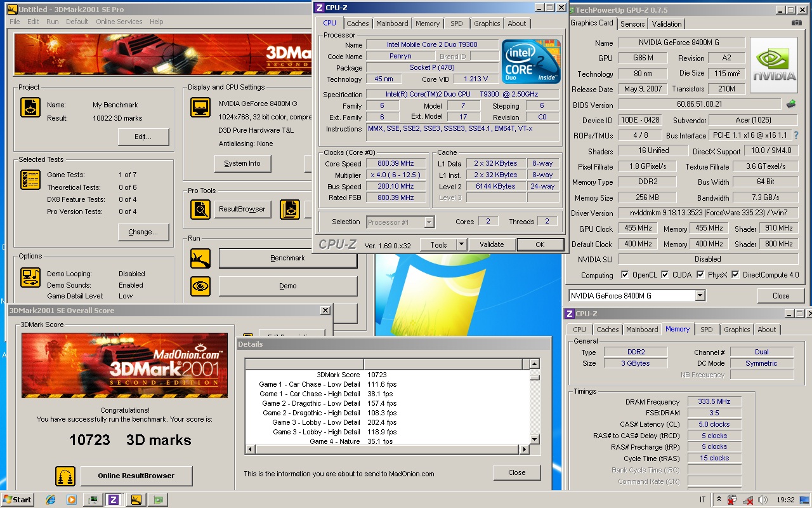
Task: Open the Tools dropdown arrow in CPU-Z
Action: coord(461,244)
